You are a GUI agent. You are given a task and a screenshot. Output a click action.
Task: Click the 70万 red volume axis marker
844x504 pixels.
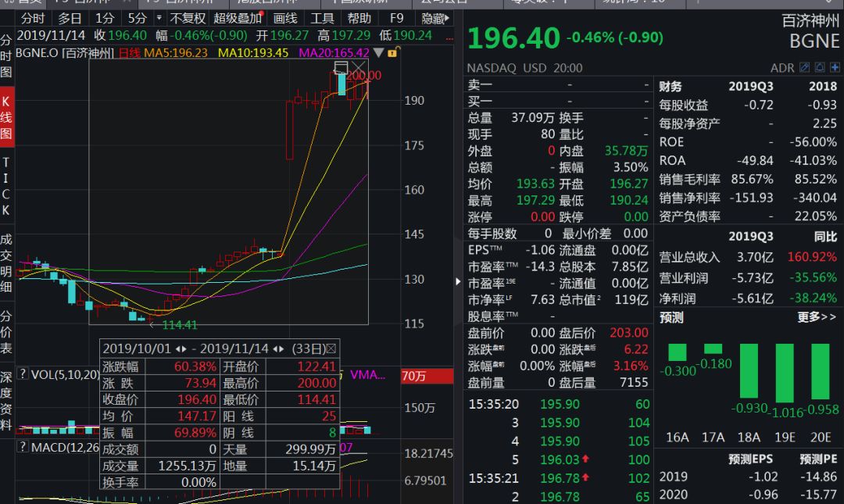coord(427,376)
